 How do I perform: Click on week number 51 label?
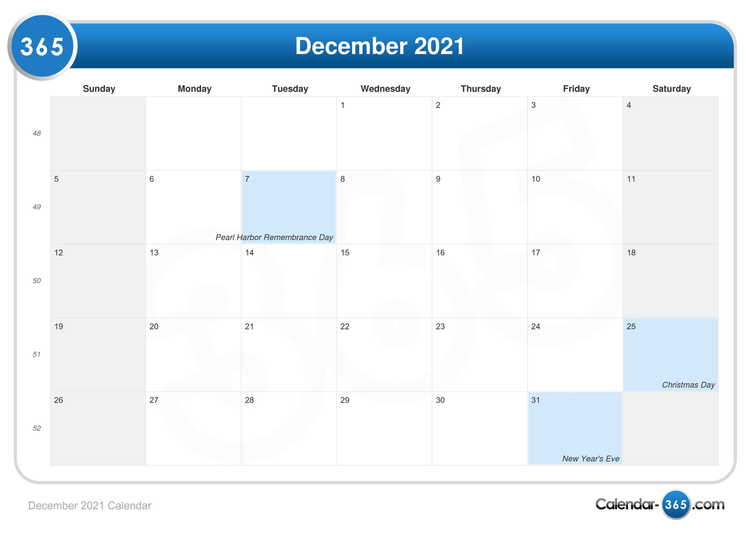(36, 354)
